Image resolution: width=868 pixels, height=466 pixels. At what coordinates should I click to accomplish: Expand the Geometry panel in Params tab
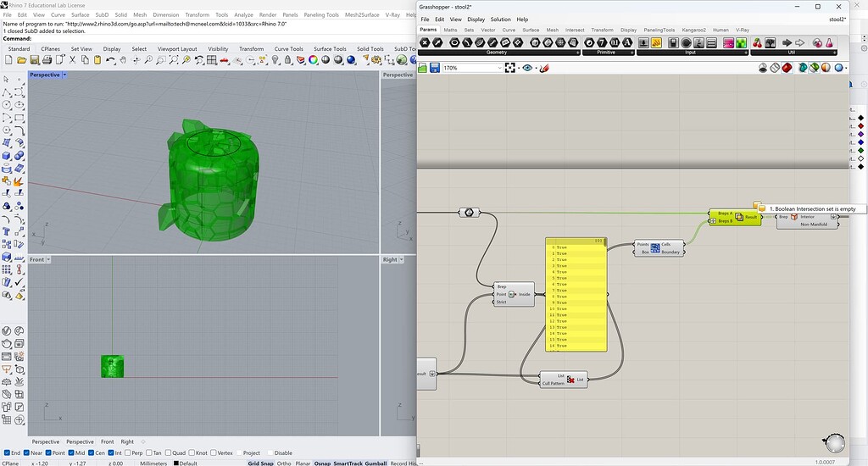tap(579, 53)
